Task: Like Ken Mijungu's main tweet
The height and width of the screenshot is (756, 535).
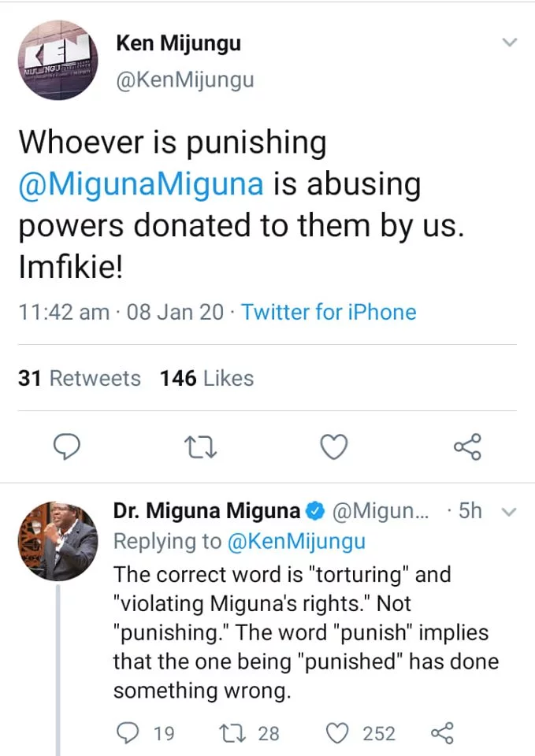Action: coord(334,447)
